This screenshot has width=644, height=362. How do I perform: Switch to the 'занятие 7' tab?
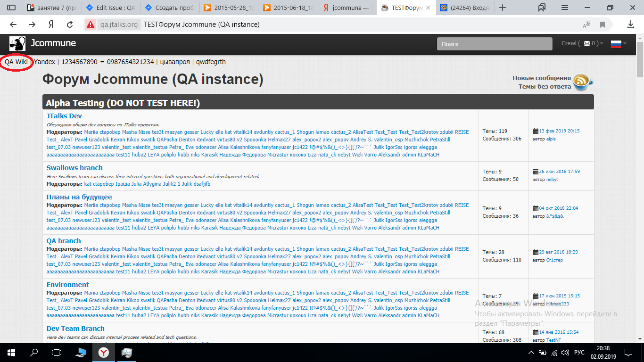click(52, 8)
